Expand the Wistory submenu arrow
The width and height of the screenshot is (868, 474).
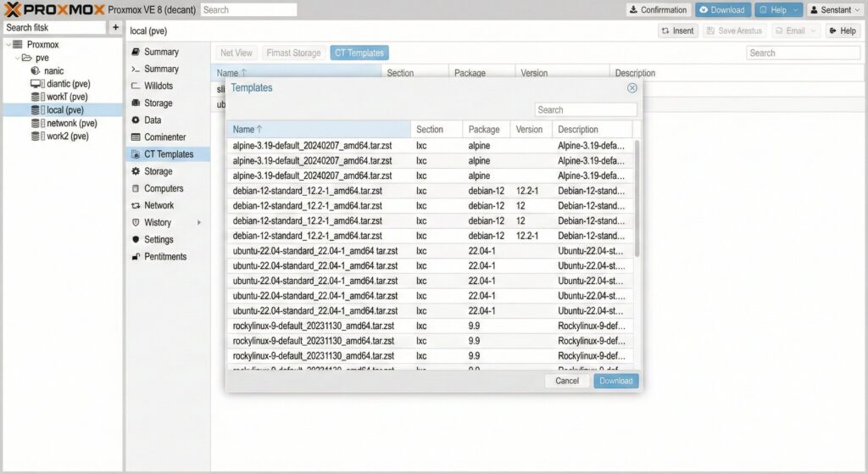point(199,223)
